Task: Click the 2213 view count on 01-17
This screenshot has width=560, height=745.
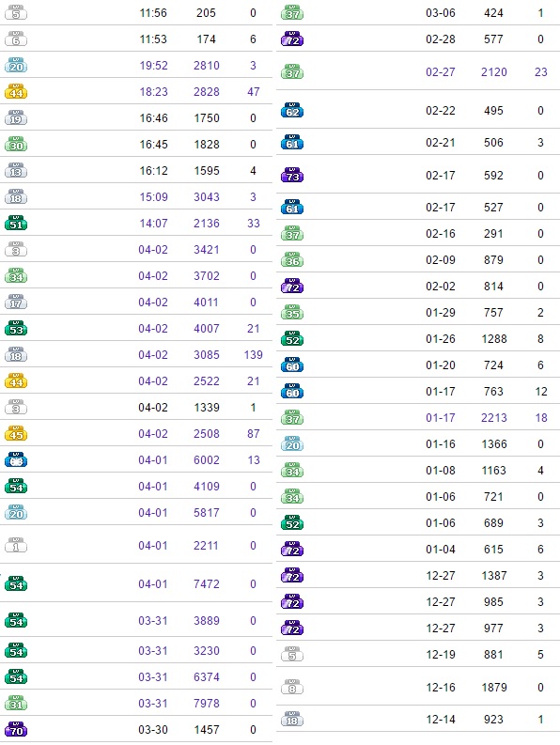Action: point(494,418)
